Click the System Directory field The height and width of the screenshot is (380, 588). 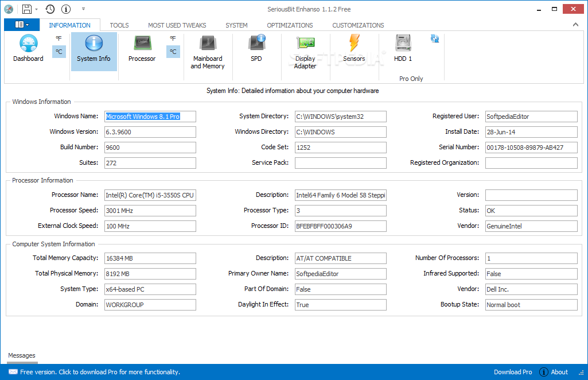(x=341, y=117)
